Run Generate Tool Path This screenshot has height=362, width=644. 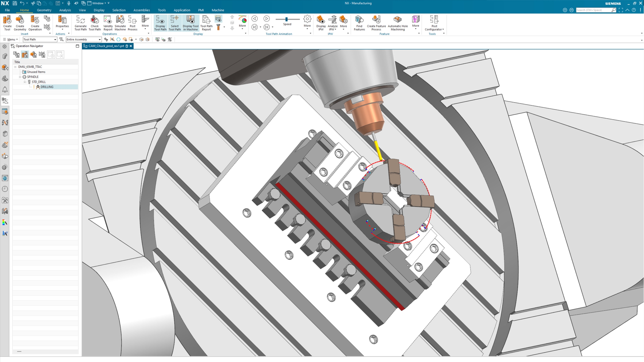pos(80,23)
